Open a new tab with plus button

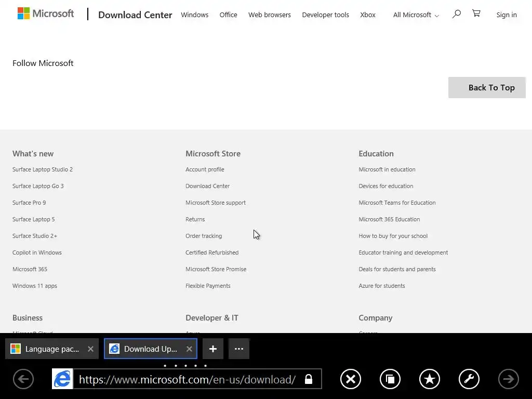[x=212, y=349]
